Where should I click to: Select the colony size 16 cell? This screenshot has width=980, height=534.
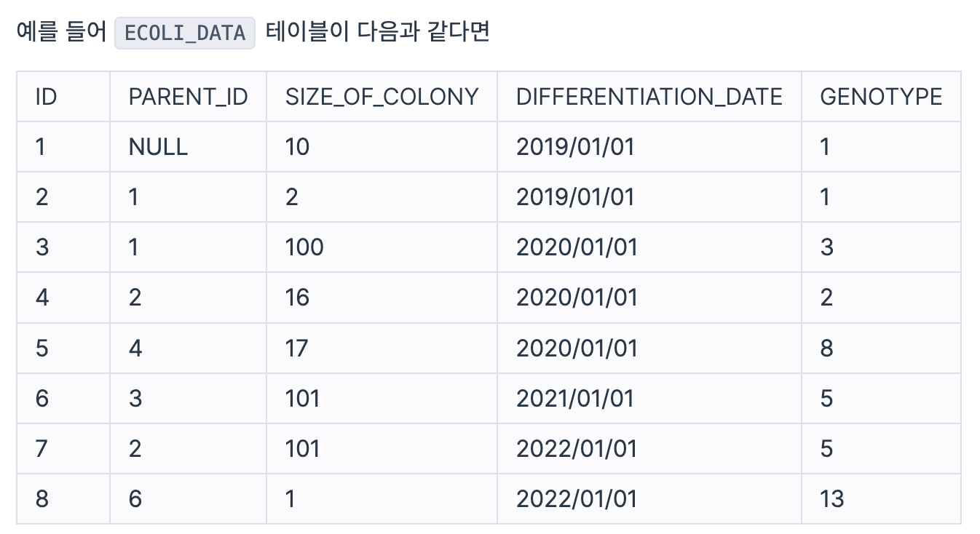click(382, 298)
